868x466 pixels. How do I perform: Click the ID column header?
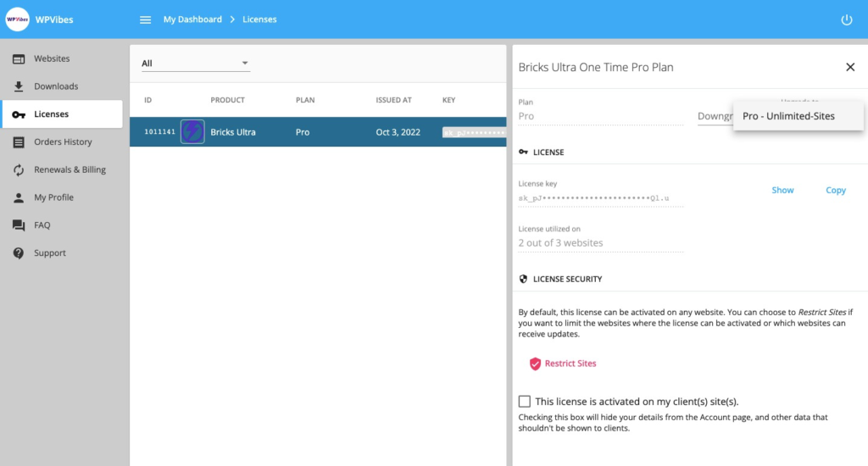tap(147, 100)
